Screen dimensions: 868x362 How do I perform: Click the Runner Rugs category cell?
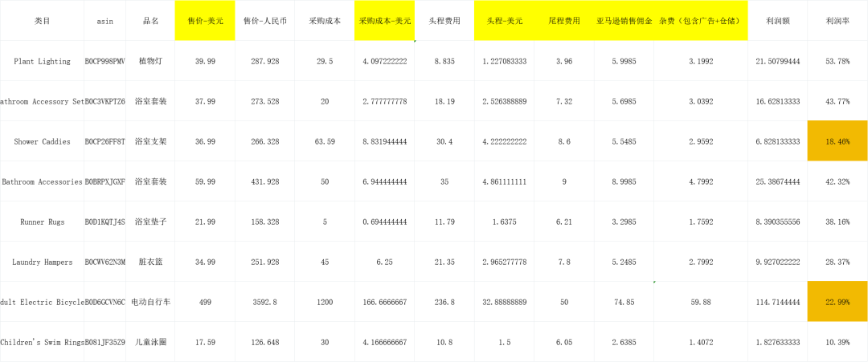pos(42,222)
